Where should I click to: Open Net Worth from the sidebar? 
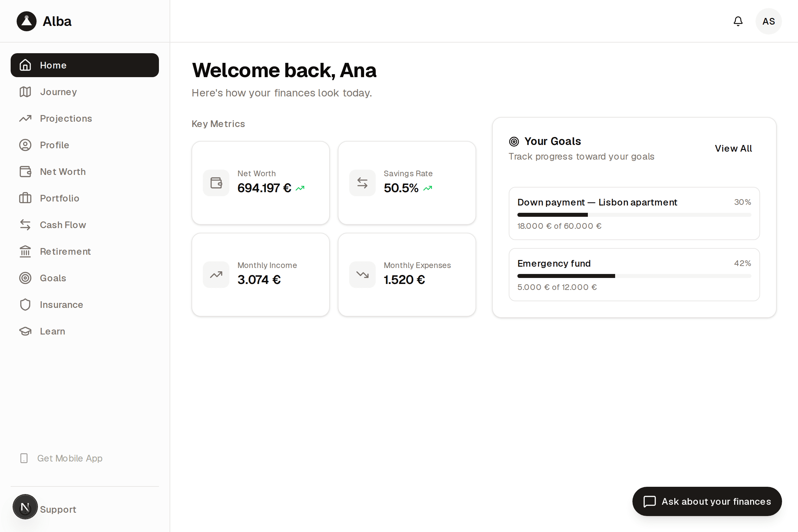(x=85, y=172)
